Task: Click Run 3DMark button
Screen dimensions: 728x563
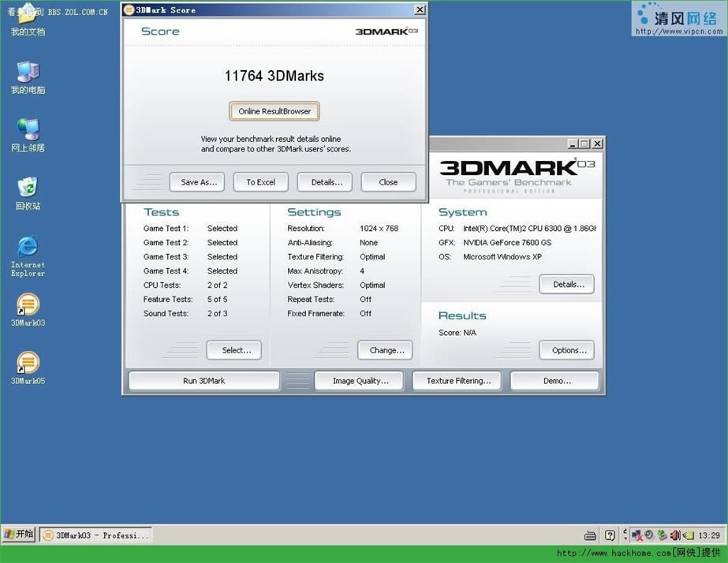Action: click(x=203, y=381)
